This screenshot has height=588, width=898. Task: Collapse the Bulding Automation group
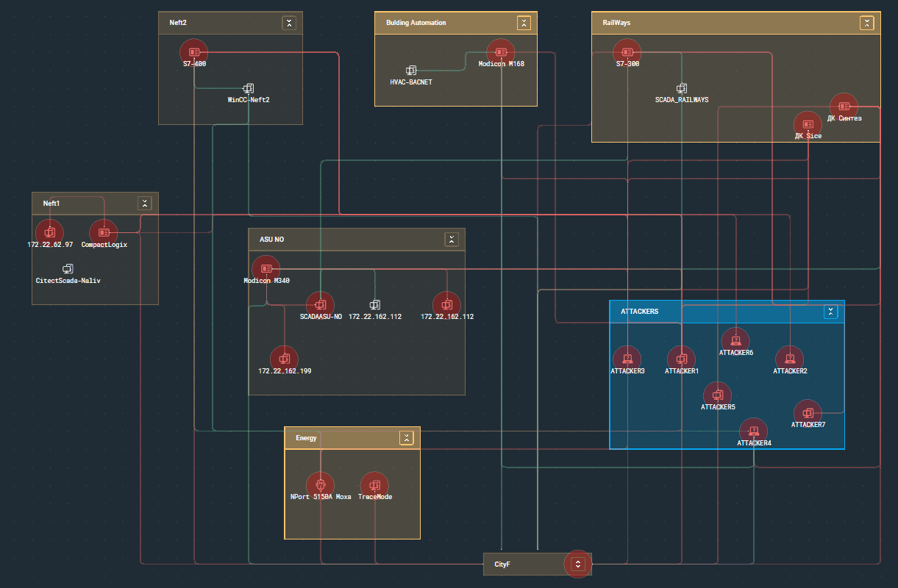[524, 23]
